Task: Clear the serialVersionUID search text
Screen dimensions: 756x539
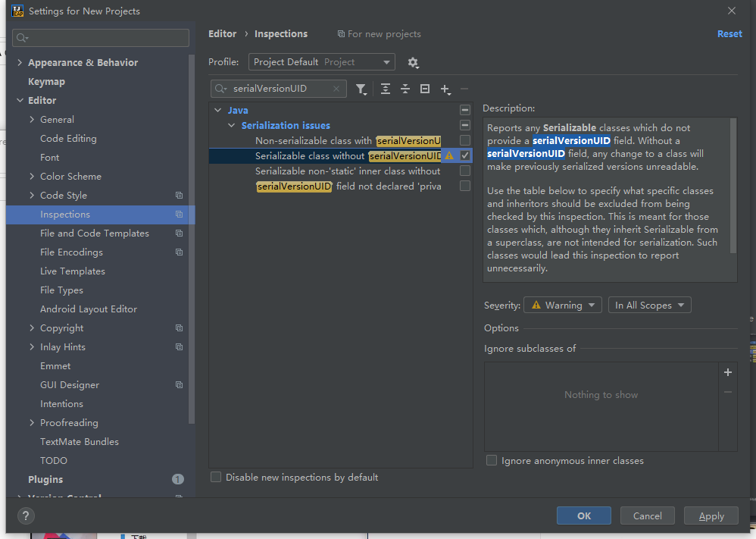Action: pos(336,89)
